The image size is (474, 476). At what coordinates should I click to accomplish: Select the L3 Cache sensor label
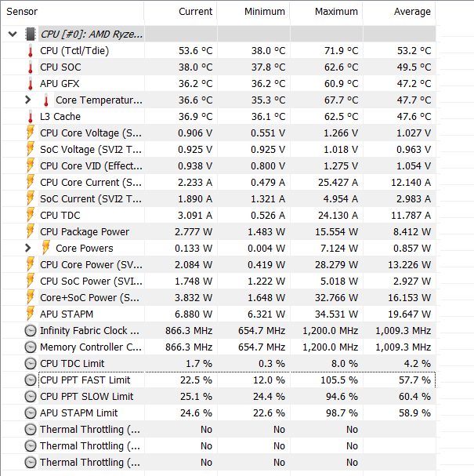tap(60, 117)
